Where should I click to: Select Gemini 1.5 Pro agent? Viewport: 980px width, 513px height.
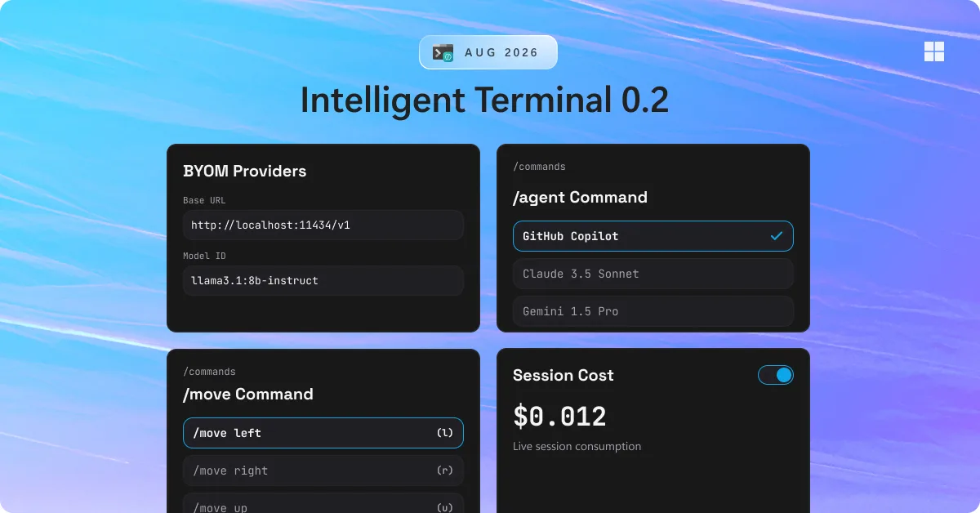click(x=653, y=311)
